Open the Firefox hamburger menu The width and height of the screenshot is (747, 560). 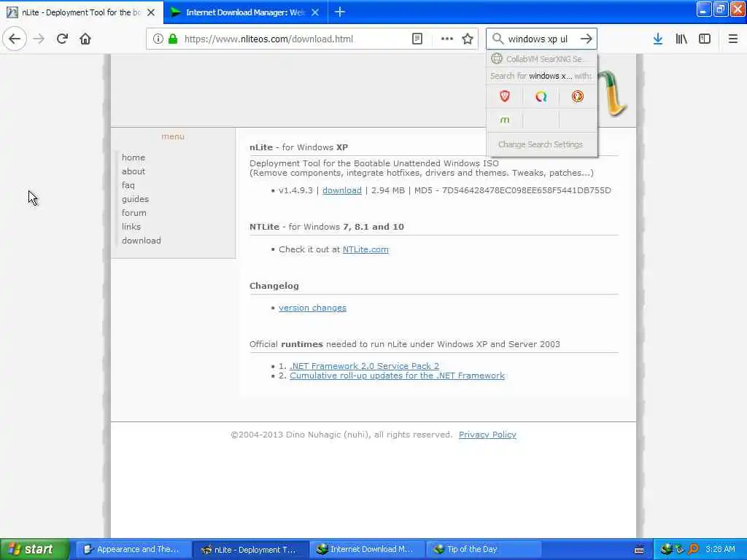732,39
